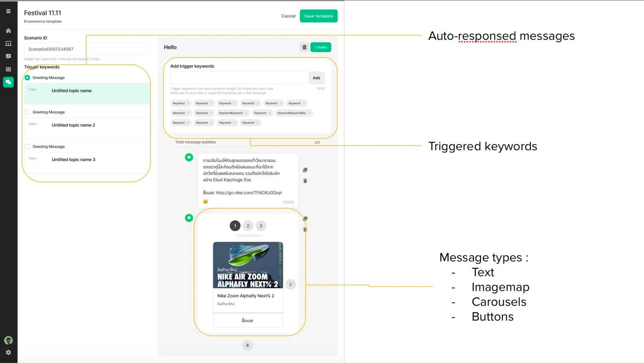Open the grid apps icon in sidebar
This screenshot has width=644, height=363.
point(8,69)
